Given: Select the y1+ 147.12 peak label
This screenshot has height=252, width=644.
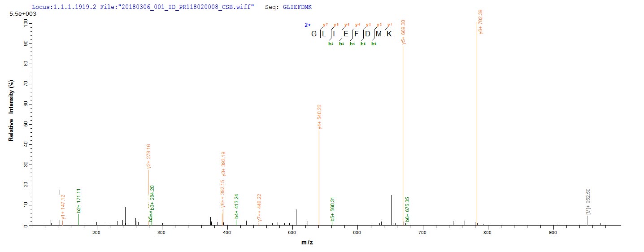Looking at the screenshot, I should [63, 207].
